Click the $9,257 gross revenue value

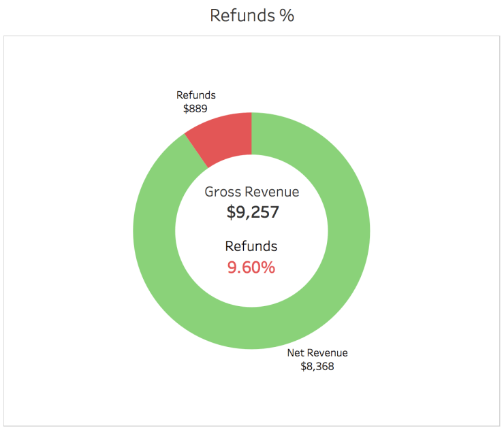(253, 212)
